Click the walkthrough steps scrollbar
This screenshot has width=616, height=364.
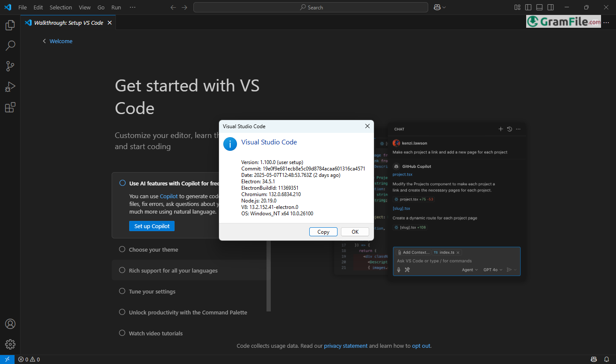269,276
